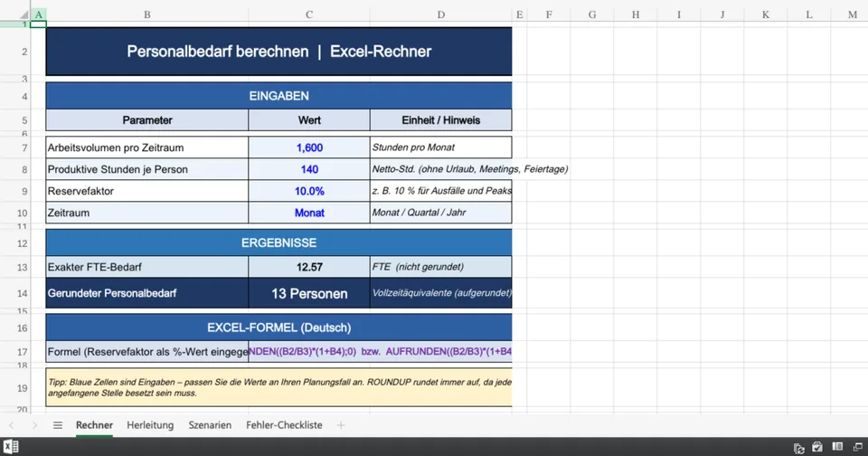This screenshot has height=456, width=868.
Task: Select the 'Einheit / Hinweis' heading cell
Action: tap(440, 120)
